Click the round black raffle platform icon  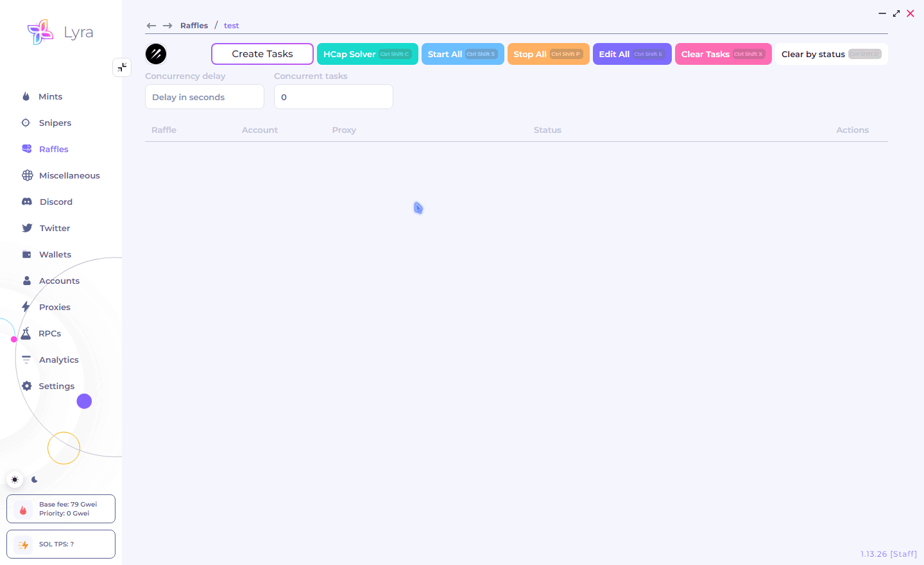156,54
